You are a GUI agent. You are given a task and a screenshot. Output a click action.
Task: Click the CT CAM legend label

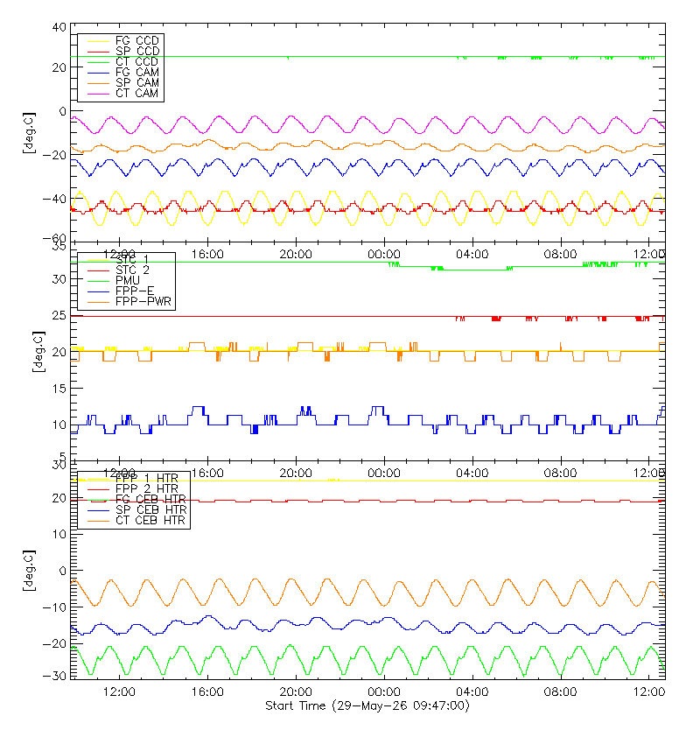pos(137,94)
